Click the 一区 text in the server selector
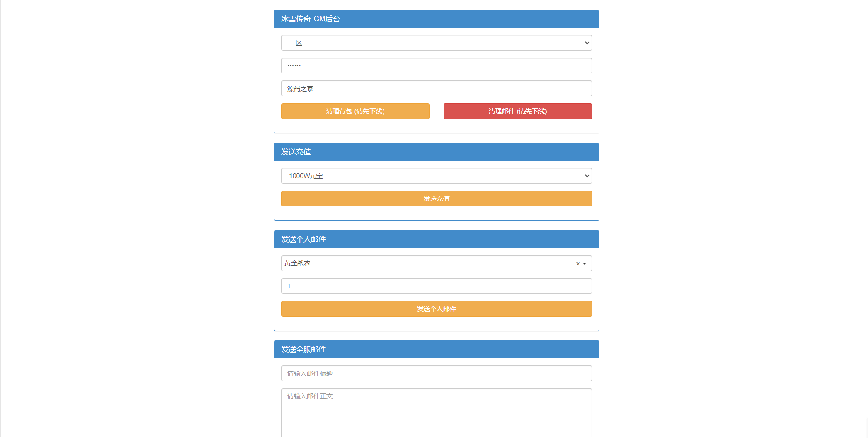The width and height of the screenshot is (868, 438). (x=296, y=43)
